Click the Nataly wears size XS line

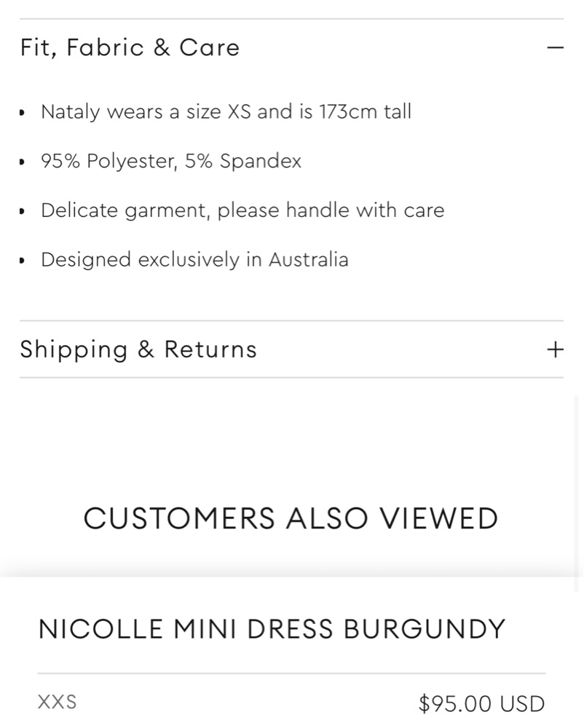point(226,112)
